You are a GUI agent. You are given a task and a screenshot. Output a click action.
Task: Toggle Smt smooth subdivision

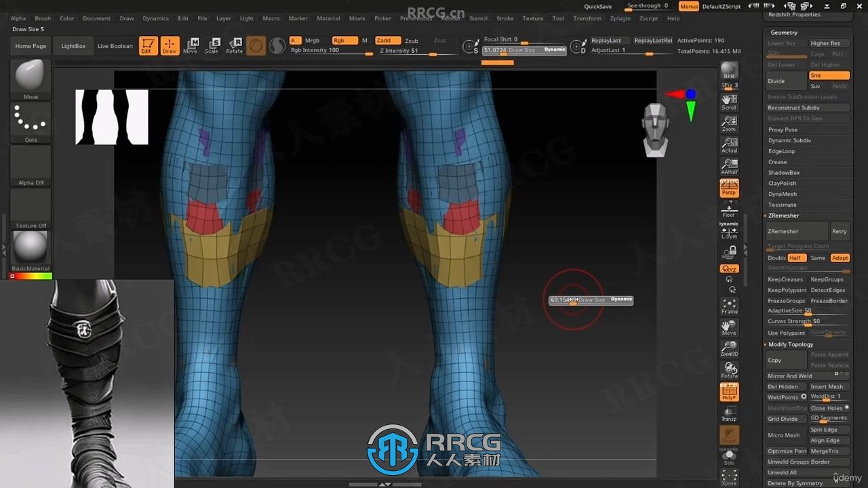point(829,75)
